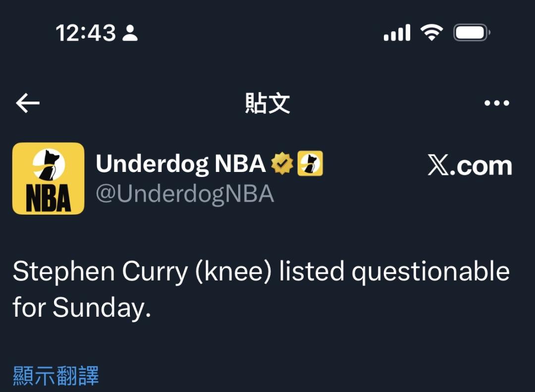Click the word "listed" in the post

pyautogui.click(x=311, y=272)
